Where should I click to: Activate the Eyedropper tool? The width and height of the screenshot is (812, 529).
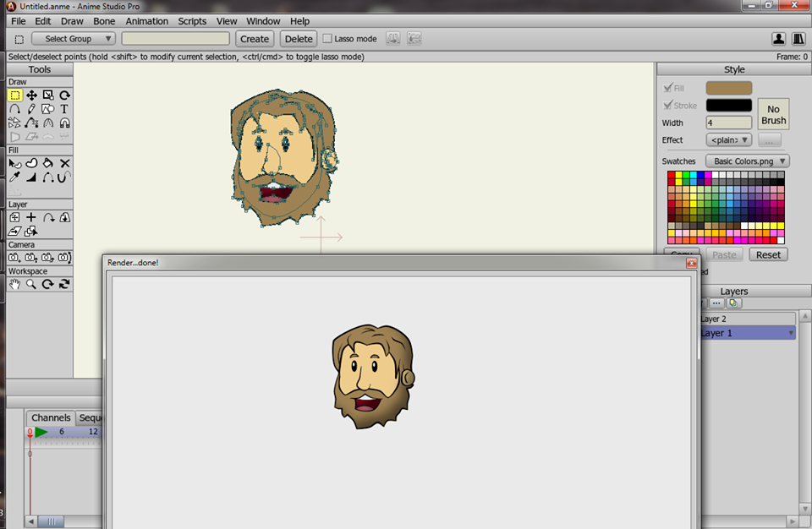[14, 177]
